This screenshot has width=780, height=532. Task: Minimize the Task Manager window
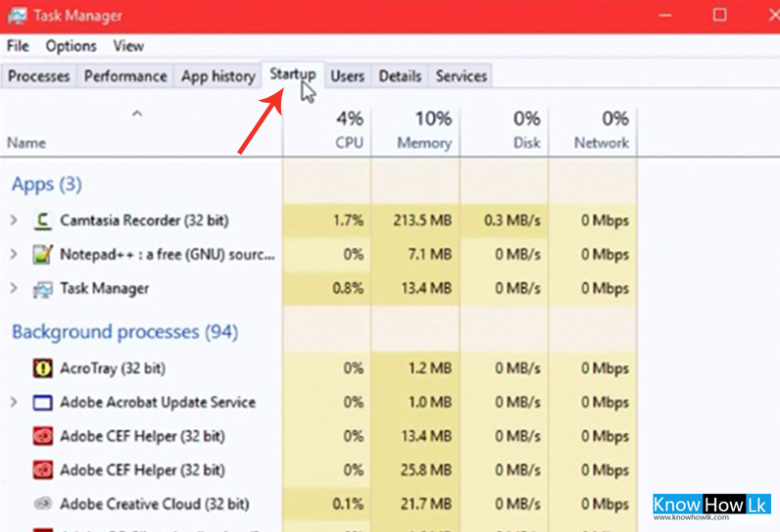[665, 16]
